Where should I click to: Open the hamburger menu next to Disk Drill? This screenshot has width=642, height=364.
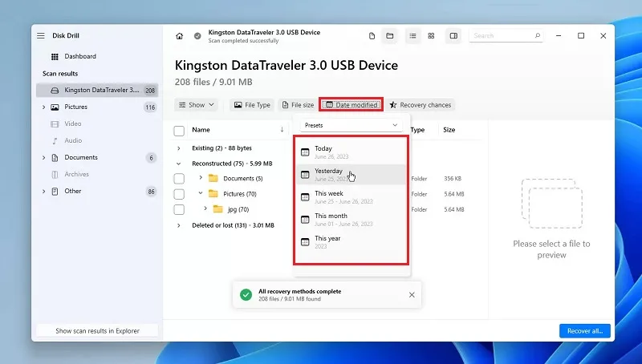(x=41, y=35)
